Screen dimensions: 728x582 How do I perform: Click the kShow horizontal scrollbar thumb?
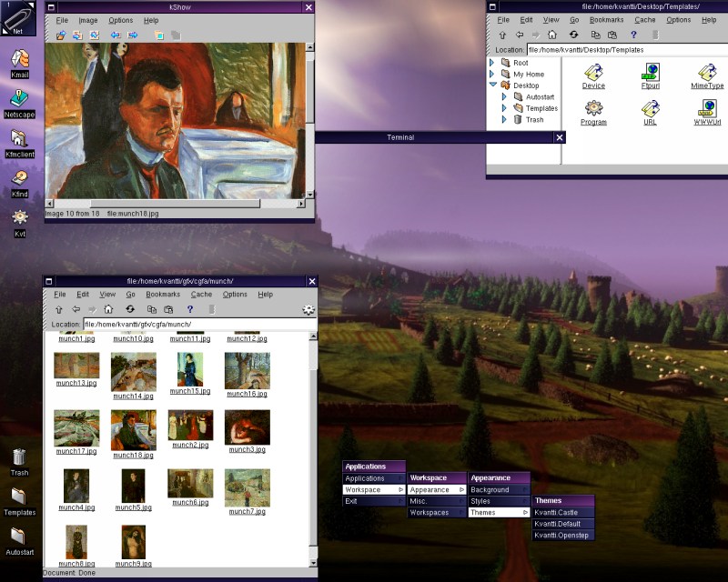(x=175, y=204)
